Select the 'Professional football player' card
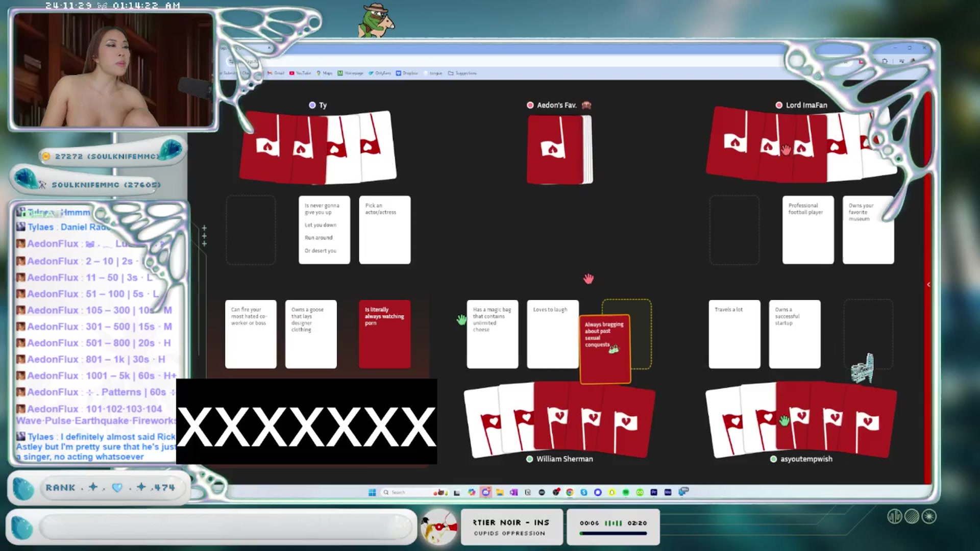Screen dimensions: 980x551 coord(808,230)
